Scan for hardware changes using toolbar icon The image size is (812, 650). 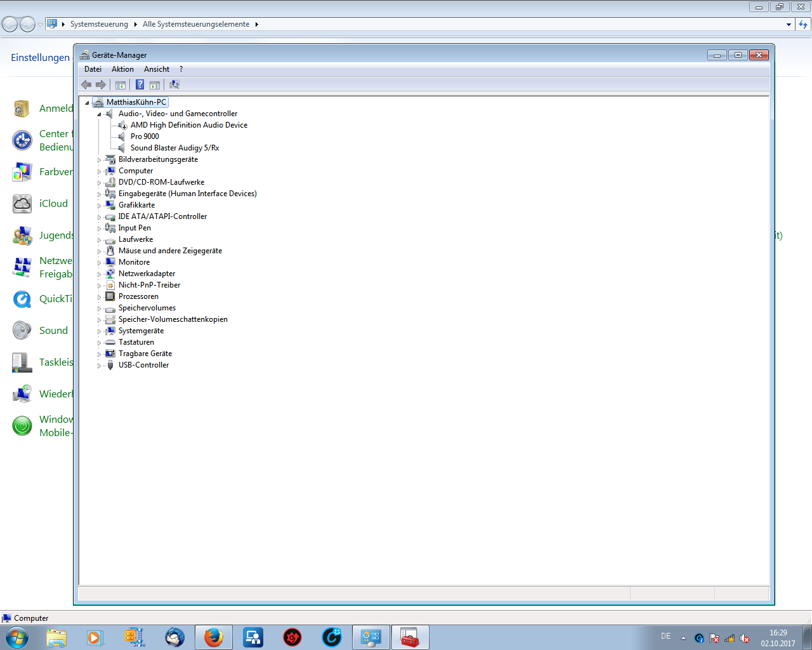point(174,84)
